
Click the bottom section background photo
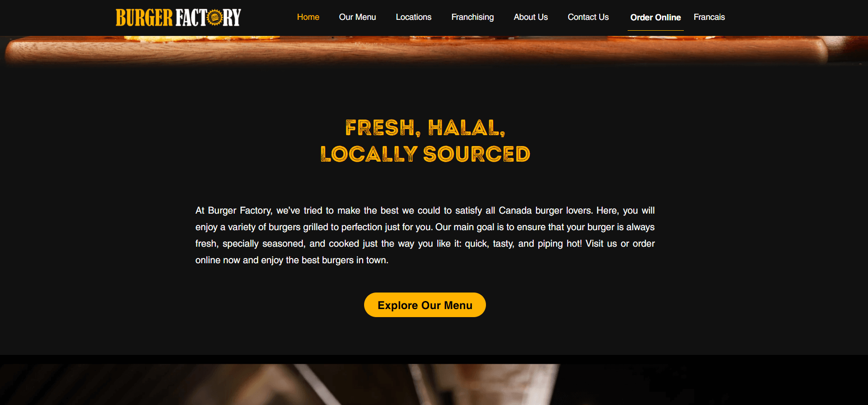[x=434, y=384]
